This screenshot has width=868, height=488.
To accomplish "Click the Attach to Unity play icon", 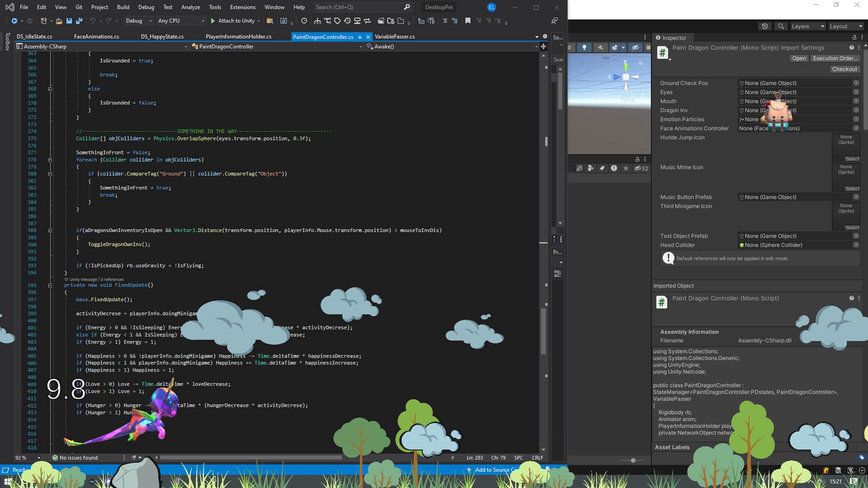I will click(212, 21).
